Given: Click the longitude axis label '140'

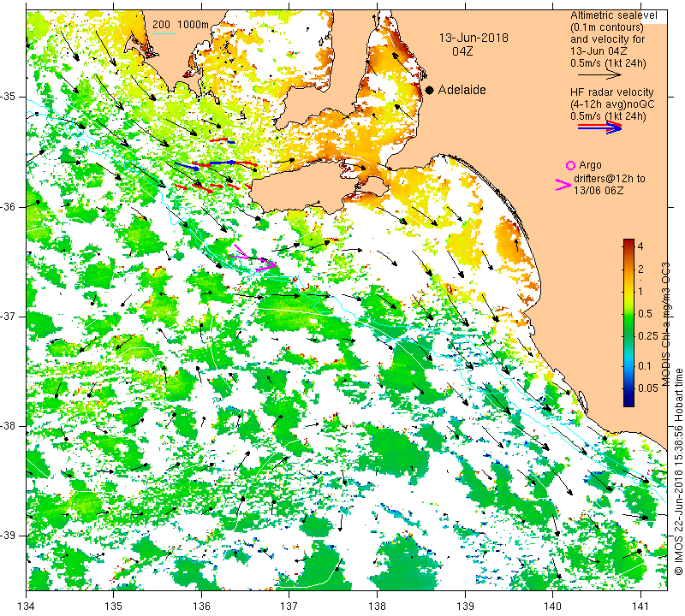Looking at the screenshot, I should [x=552, y=607].
